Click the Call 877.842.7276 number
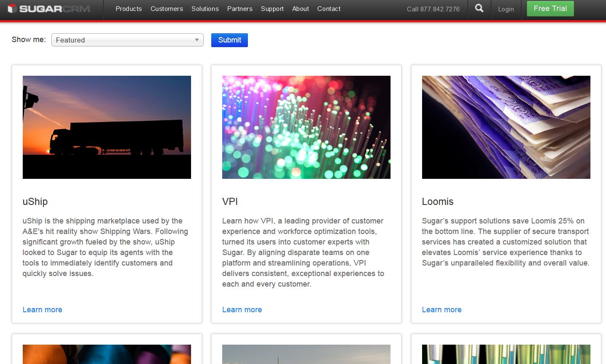 [433, 9]
